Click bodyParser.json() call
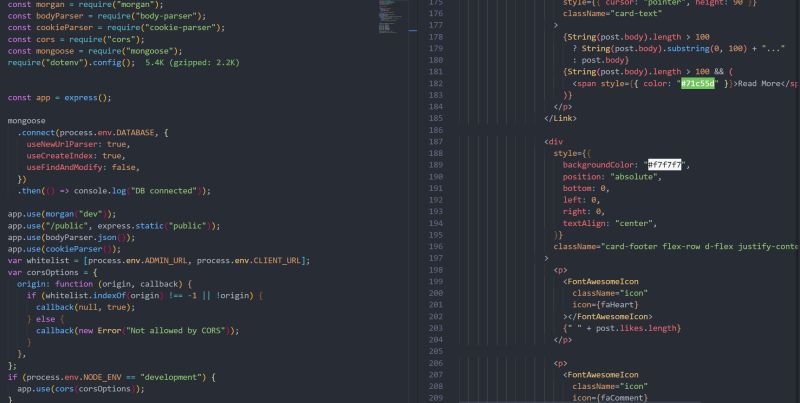800x403 pixels. 88,238
